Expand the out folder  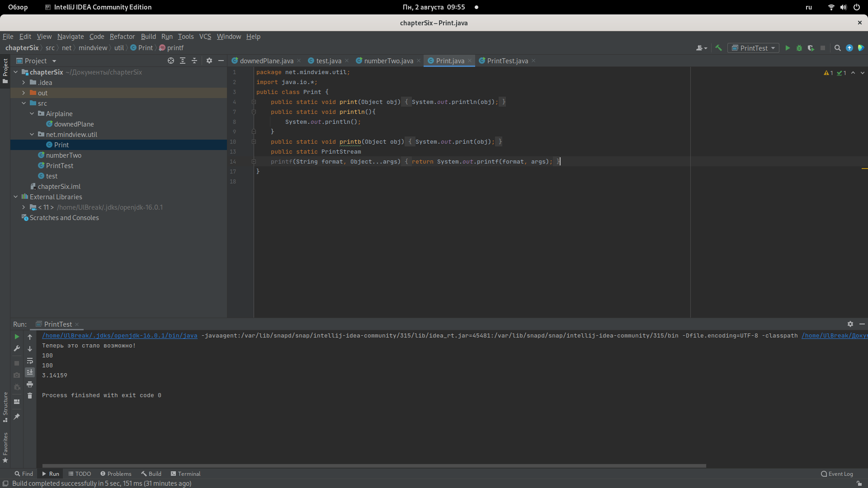pos(24,93)
